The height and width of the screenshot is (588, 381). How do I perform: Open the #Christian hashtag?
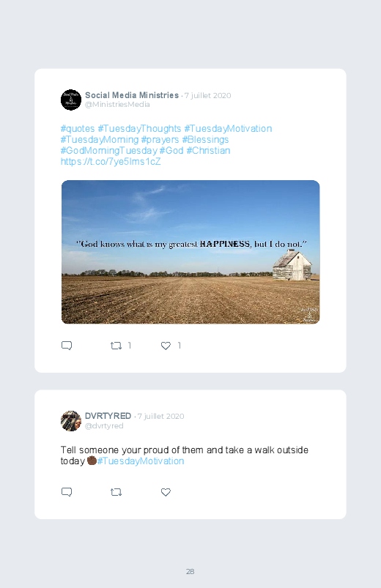coord(208,150)
